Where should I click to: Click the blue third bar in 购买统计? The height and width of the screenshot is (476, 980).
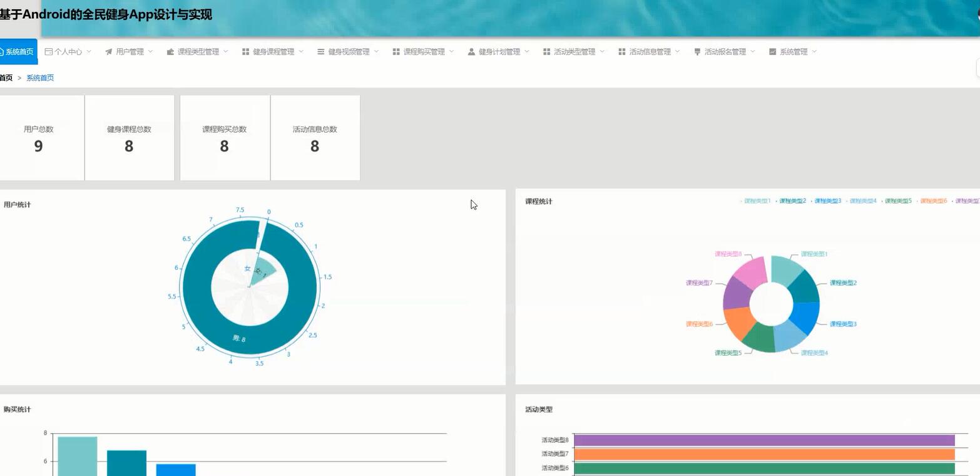point(176,470)
